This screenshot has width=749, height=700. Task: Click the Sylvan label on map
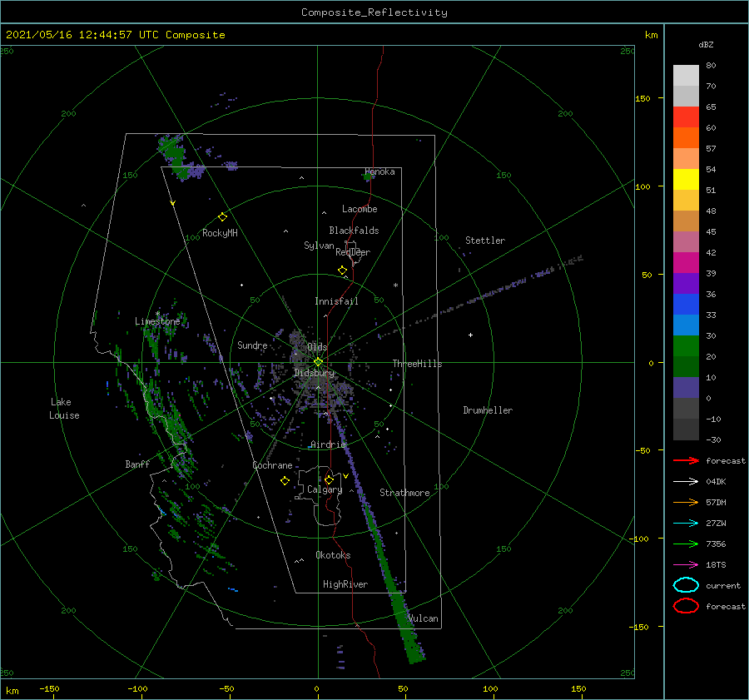(x=319, y=246)
